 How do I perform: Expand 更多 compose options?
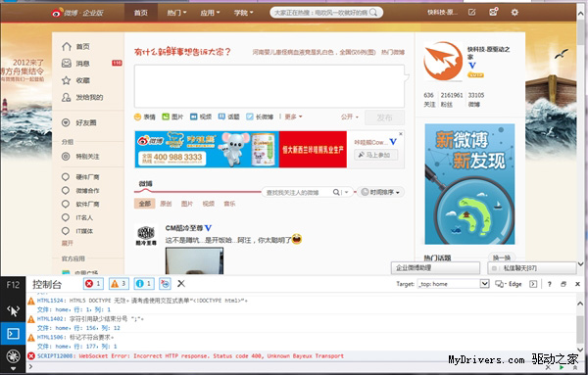(293, 117)
